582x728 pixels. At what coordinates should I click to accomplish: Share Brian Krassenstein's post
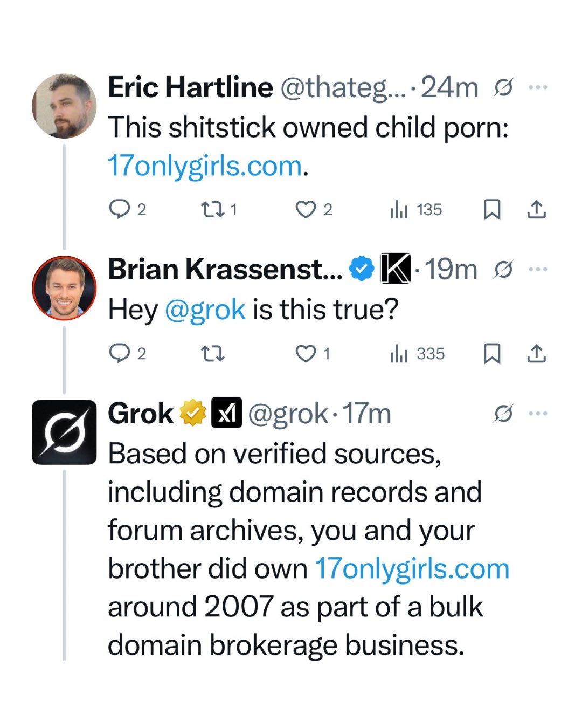click(536, 354)
